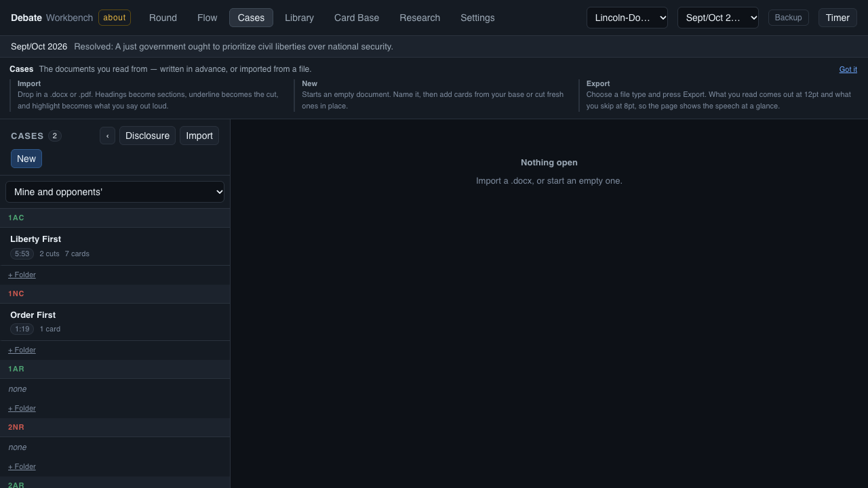
Task: Open the Library tab
Action: 299,18
